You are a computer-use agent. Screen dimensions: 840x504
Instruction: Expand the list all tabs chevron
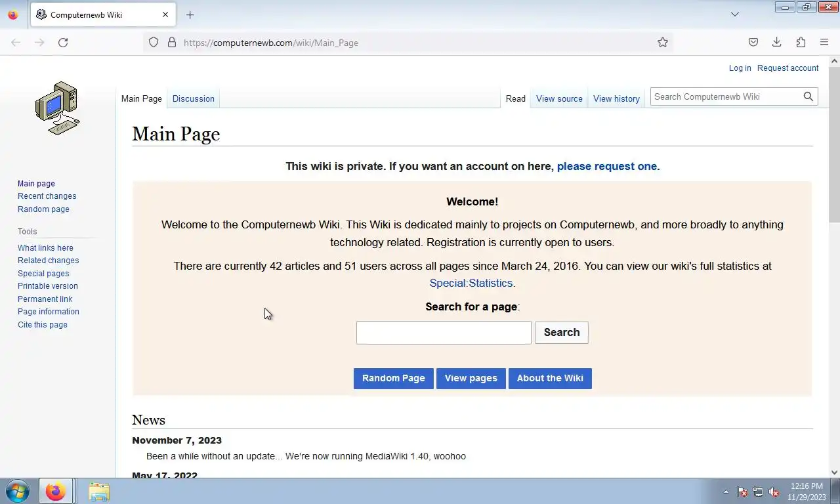(x=735, y=14)
